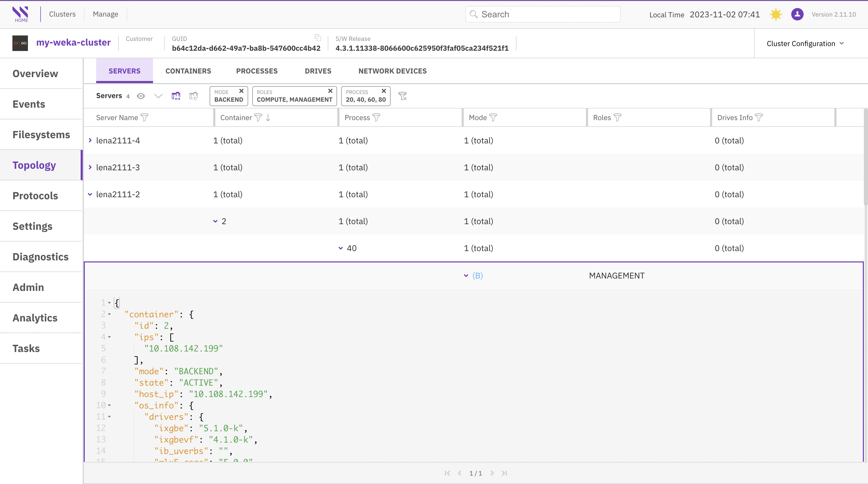Open the user profile avatar menu
Screen dimensions: 868x484
[x=797, y=14]
